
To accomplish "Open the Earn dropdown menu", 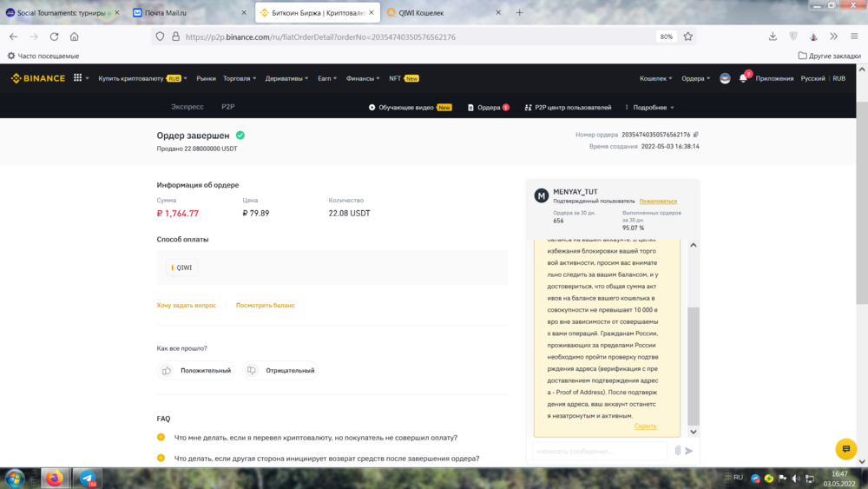I will [327, 79].
